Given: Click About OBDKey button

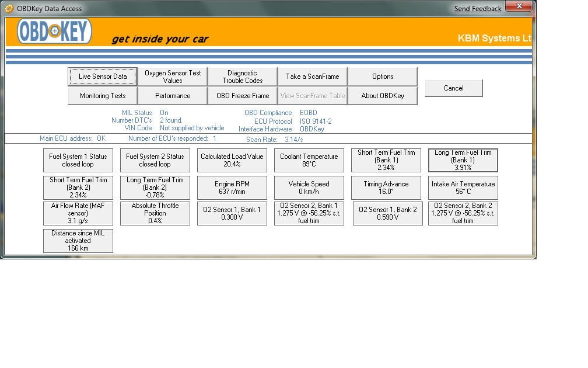Looking at the screenshot, I should (x=383, y=96).
